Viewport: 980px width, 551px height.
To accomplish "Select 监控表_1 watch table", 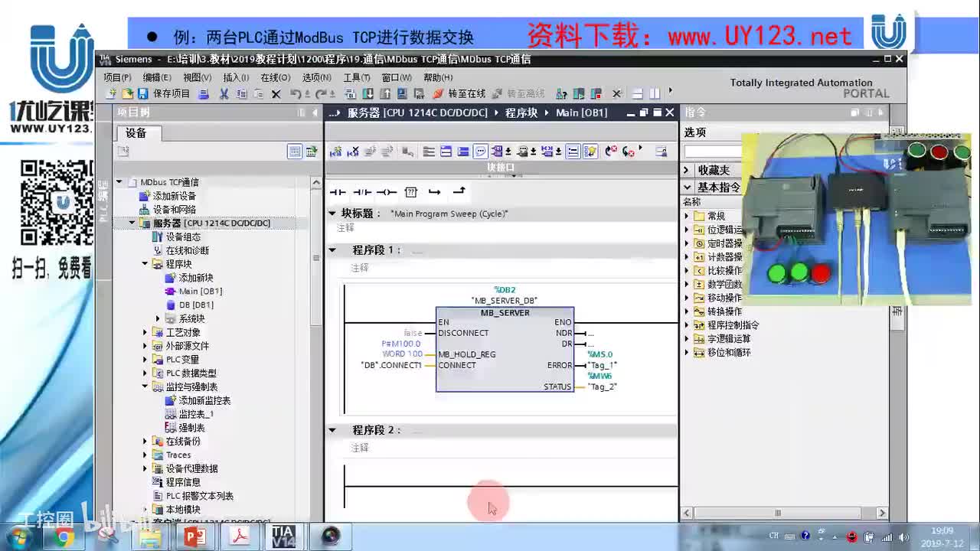I will (196, 414).
